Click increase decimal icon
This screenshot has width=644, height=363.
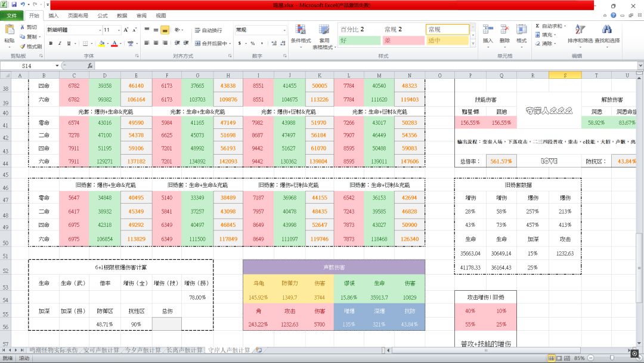[x=274, y=43]
